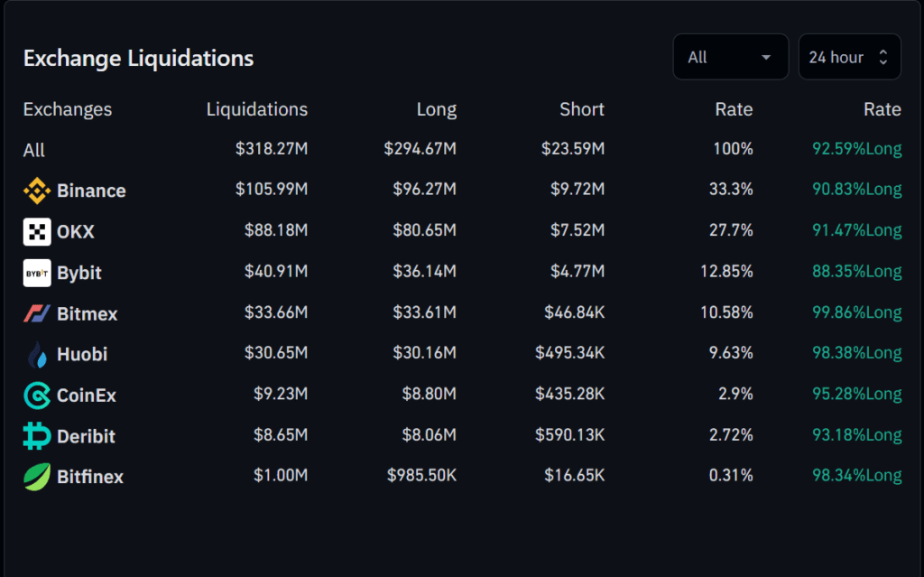Click Bitmex short value $46.84K
924x577 pixels.
click(x=574, y=312)
